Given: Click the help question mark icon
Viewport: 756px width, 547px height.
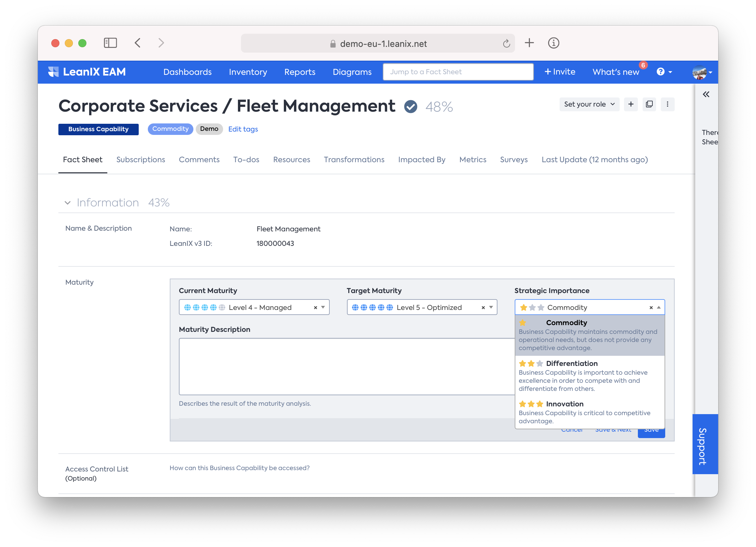Looking at the screenshot, I should pyautogui.click(x=660, y=72).
